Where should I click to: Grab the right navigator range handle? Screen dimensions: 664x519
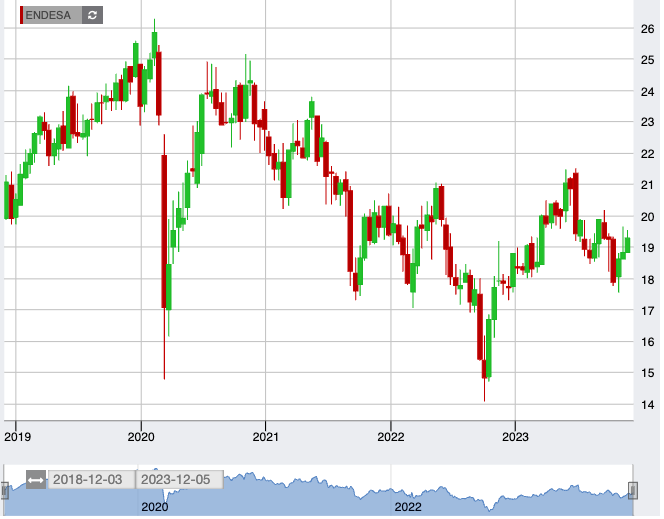click(633, 491)
